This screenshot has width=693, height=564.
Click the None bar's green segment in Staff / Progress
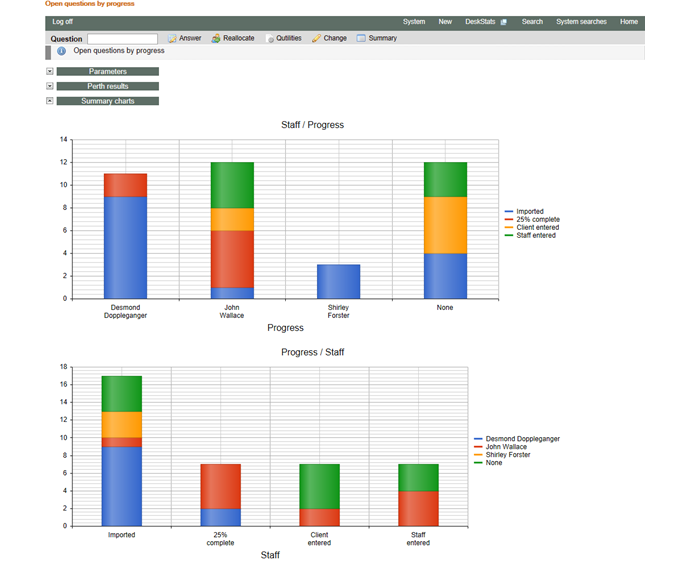pos(446,179)
